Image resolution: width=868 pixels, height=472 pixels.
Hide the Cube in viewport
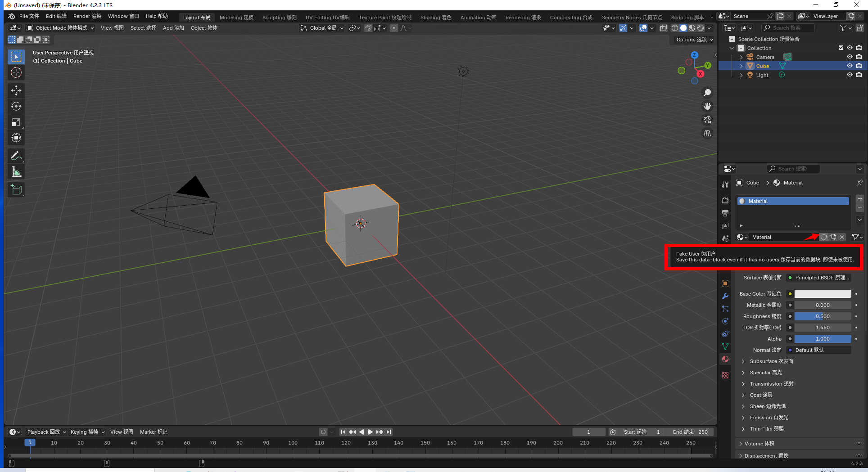pyautogui.click(x=850, y=66)
